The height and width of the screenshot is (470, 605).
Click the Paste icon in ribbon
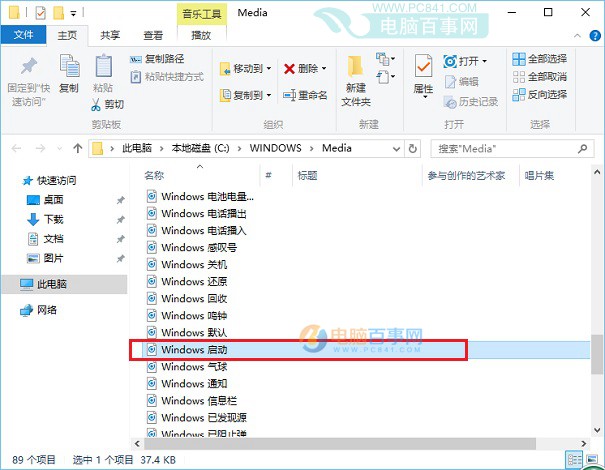coord(103,73)
